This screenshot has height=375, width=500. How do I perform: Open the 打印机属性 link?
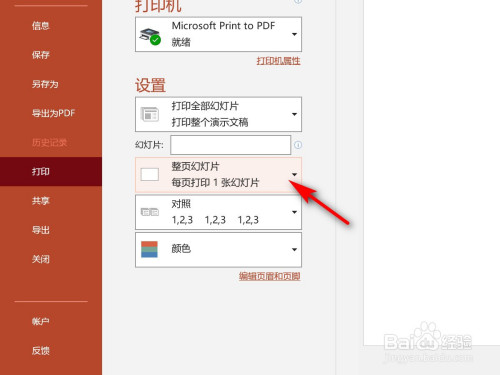coord(278,61)
